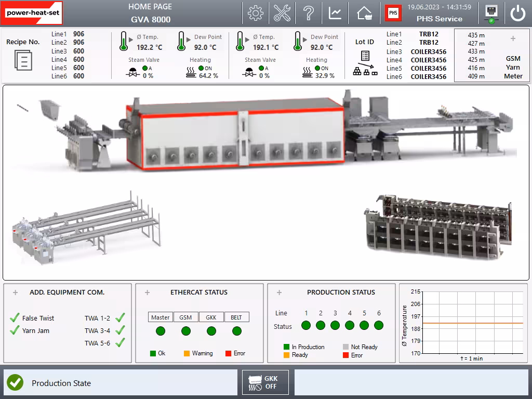Toggle the GKK OFF button
The width and height of the screenshot is (532, 399).
(x=265, y=383)
